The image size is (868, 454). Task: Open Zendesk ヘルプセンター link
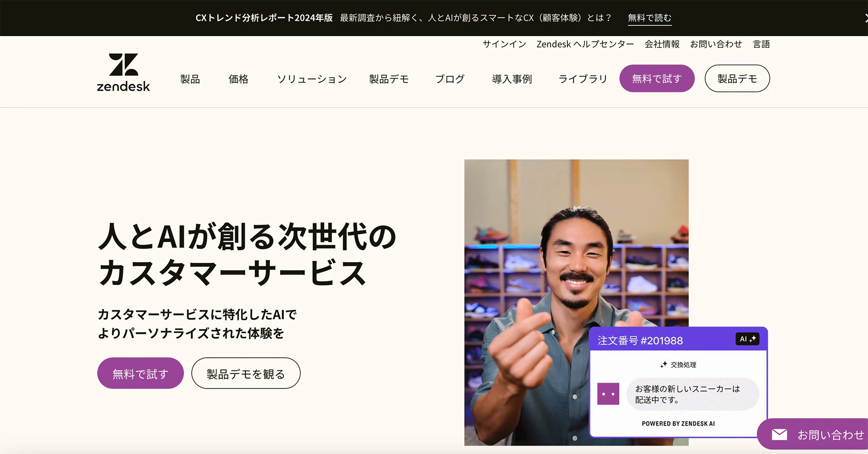point(585,44)
